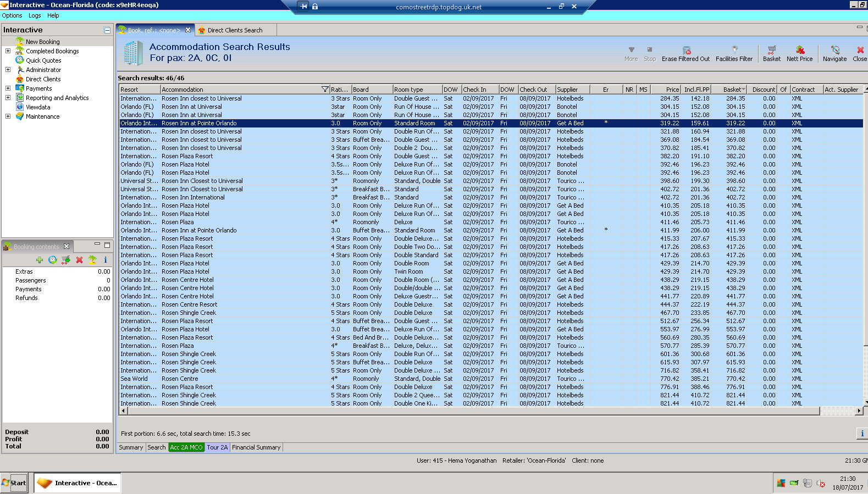Image resolution: width=868 pixels, height=494 pixels.
Task: Expand the Reporting and Analytics tree node
Action: click(x=8, y=97)
